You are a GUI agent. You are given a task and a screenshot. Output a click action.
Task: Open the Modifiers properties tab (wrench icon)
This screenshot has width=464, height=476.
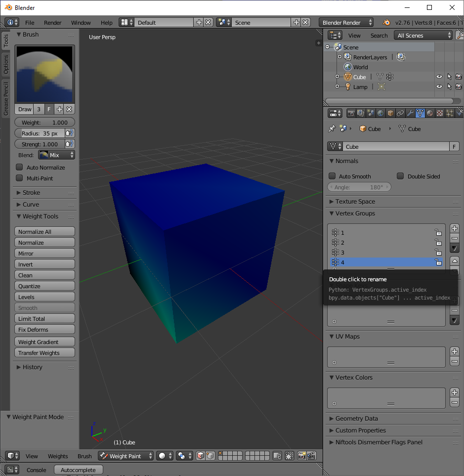[410, 113]
